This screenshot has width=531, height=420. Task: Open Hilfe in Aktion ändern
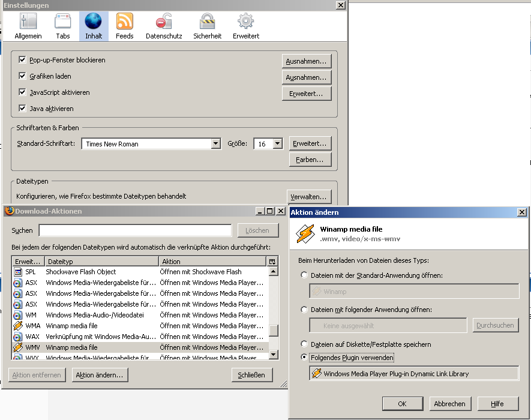(498, 404)
